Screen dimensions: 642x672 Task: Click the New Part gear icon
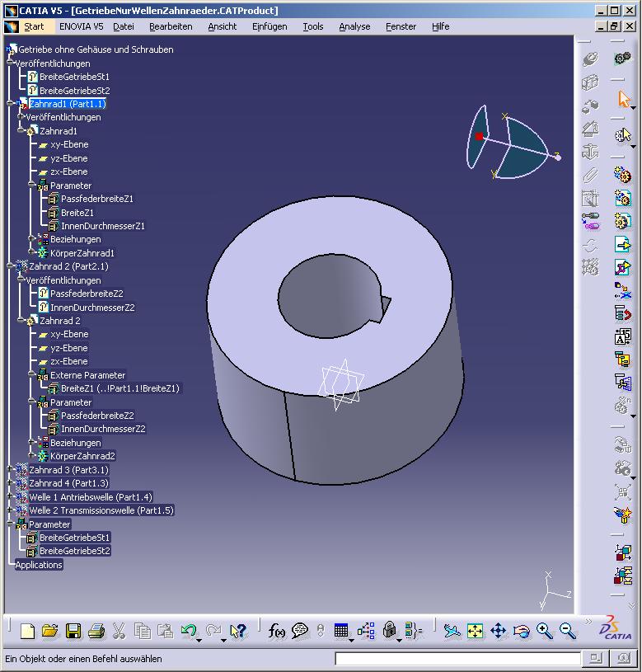point(623,221)
